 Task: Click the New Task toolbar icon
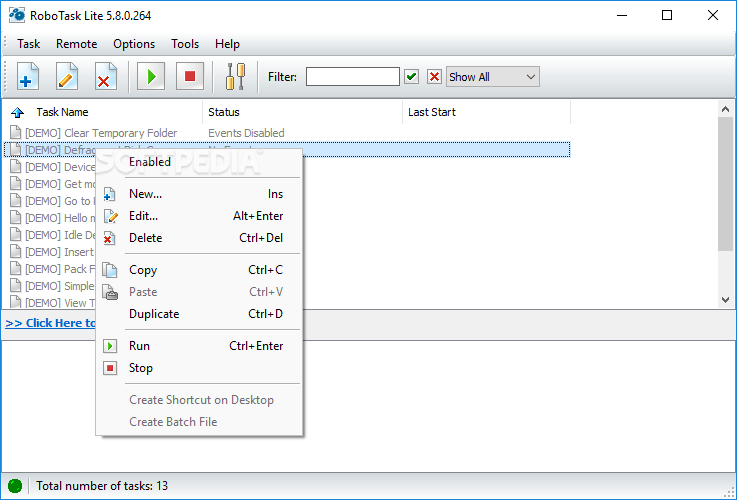point(28,76)
